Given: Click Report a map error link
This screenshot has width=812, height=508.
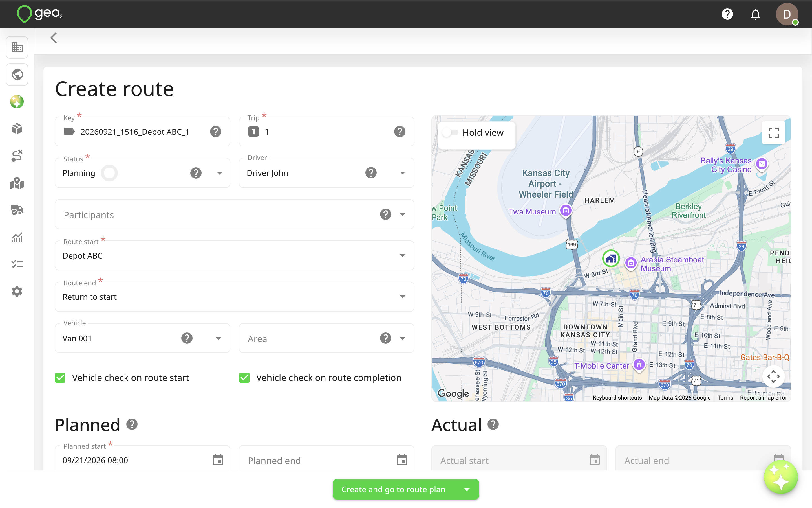Looking at the screenshot, I should pyautogui.click(x=763, y=398).
